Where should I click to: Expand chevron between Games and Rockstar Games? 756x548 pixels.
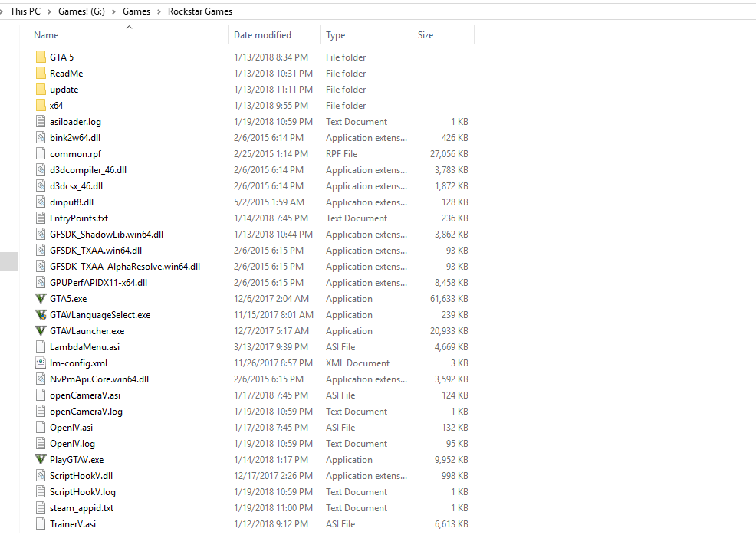(x=159, y=11)
